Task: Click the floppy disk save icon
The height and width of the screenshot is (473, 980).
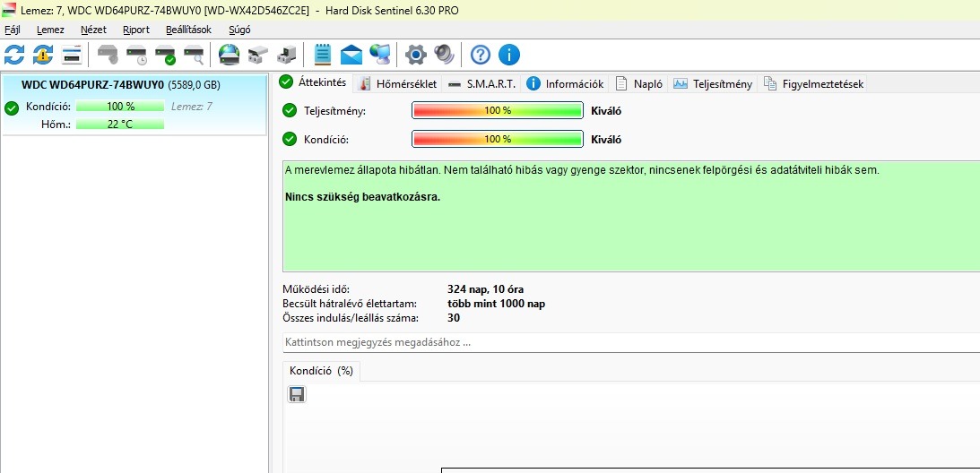Action: click(296, 394)
